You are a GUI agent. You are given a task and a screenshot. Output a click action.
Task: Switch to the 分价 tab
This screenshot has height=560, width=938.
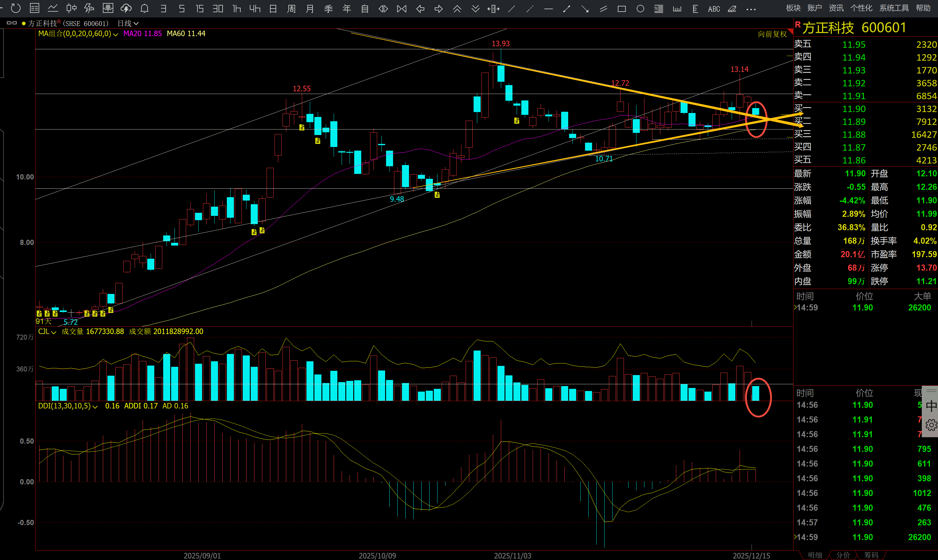click(x=842, y=555)
